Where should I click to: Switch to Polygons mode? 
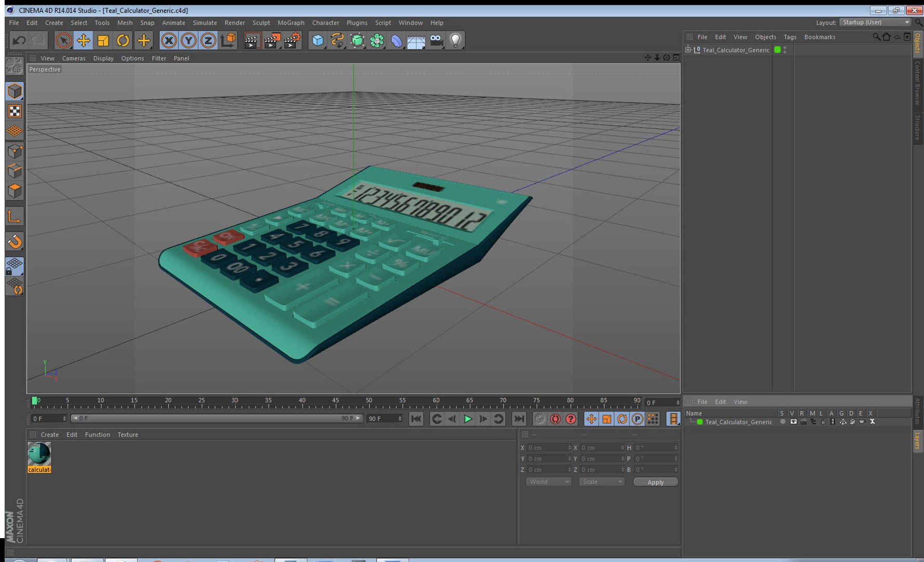15,191
